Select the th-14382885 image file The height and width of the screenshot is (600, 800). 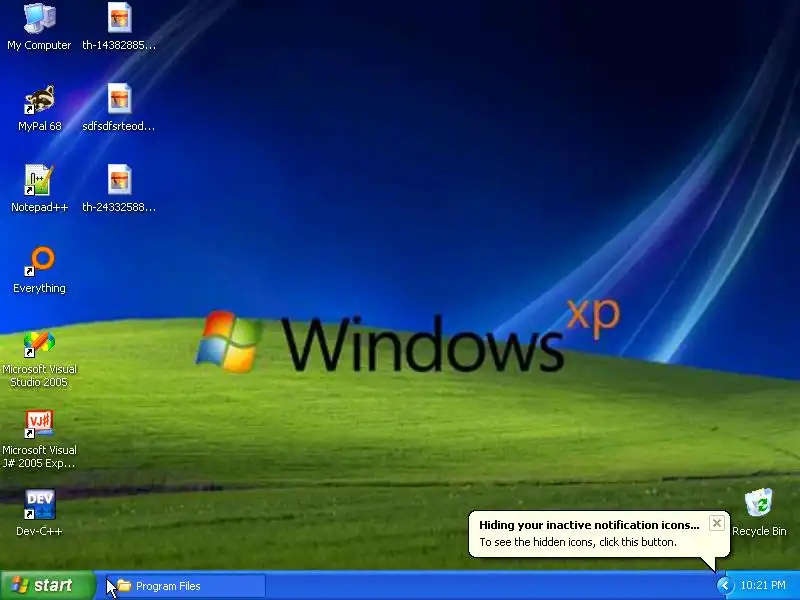tap(119, 27)
